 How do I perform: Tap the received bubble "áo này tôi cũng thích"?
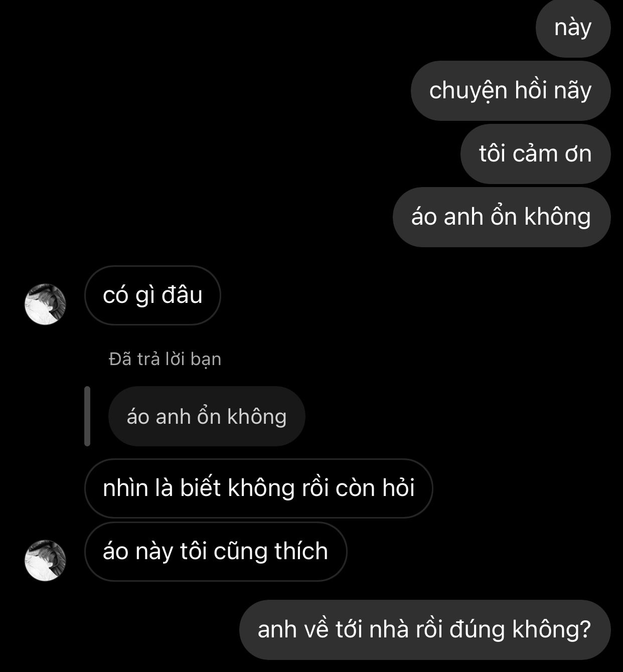[216, 552]
